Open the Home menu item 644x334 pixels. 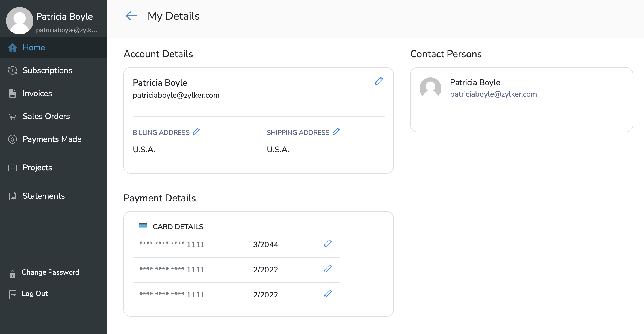click(34, 47)
